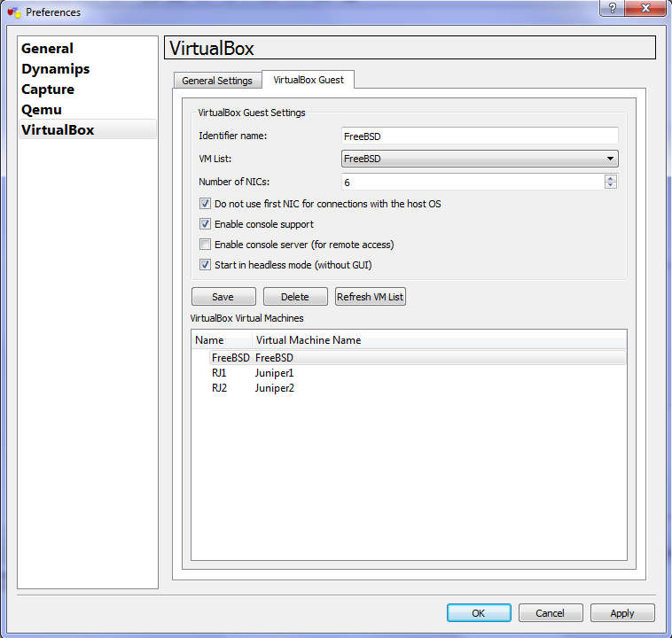The width and height of the screenshot is (672, 638).
Task: Confirm preferences with OK button
Action: pos(479,612)
